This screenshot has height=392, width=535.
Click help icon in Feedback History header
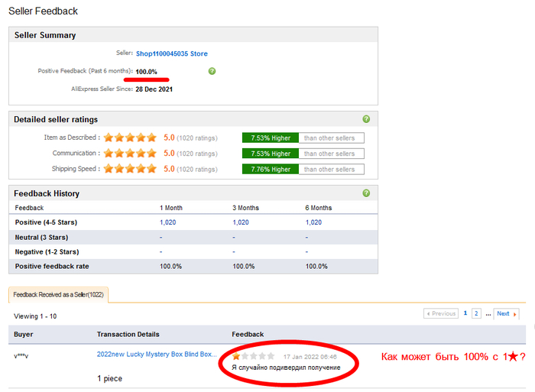pyautogui.click(x=366, y=193)
